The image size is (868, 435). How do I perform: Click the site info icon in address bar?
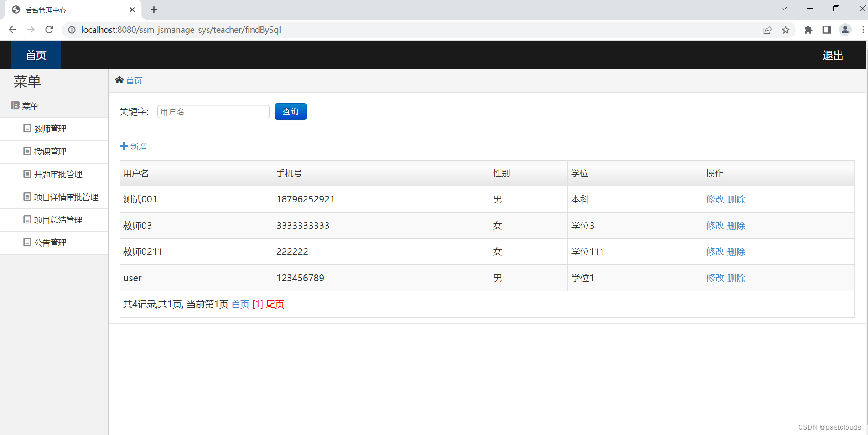[72, 30]
